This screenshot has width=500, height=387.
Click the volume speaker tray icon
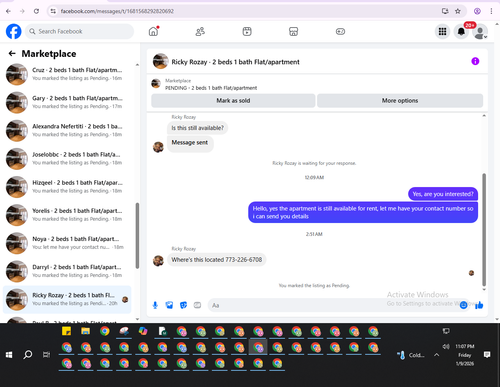pos(446,346)
